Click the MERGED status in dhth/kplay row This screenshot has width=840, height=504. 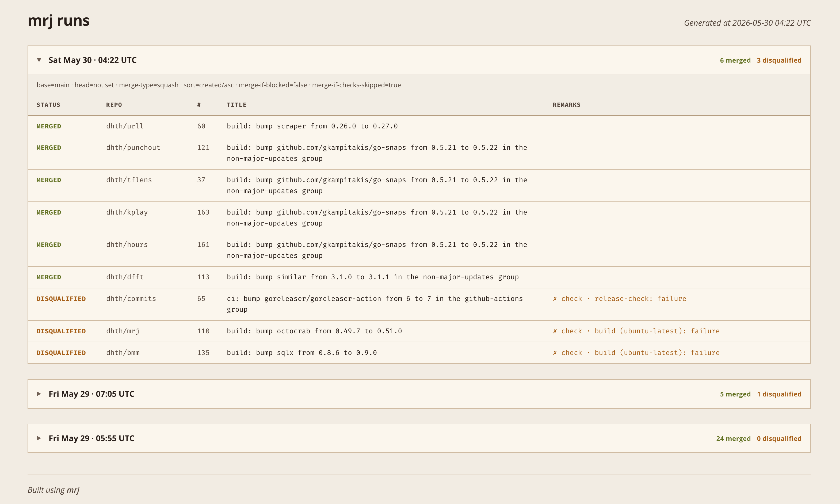[x=49, y=213]
